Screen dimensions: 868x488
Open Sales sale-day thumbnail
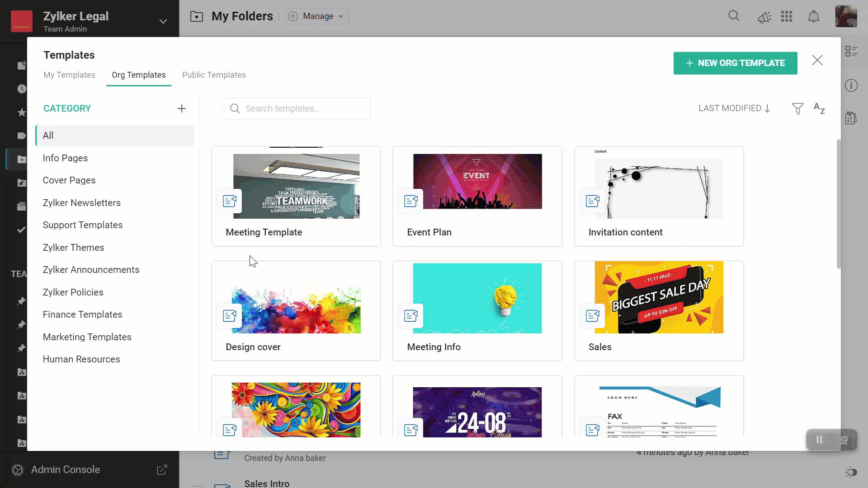pos(659,297)
